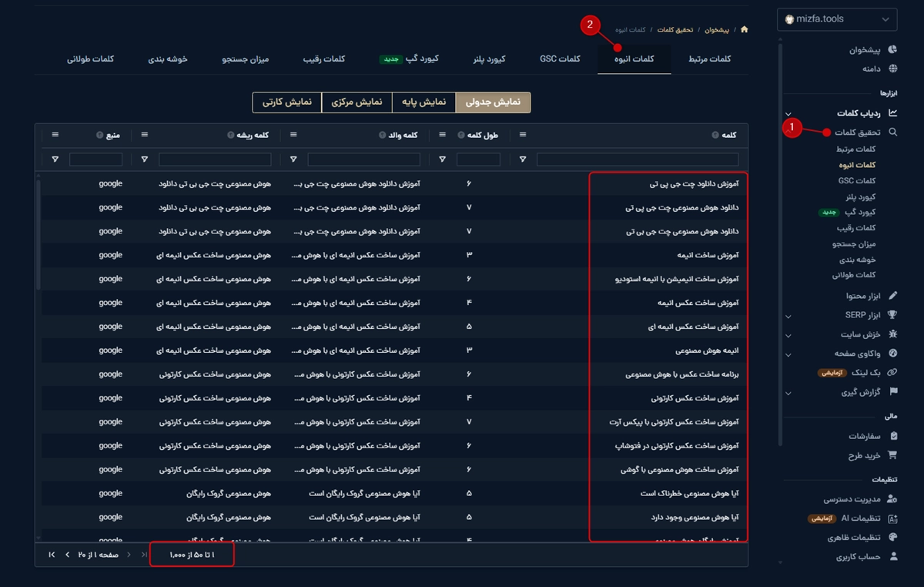This screenshot has width=924, height=587.
Task: Open the column menu icon for منبع
Action: tap(55, 135)
